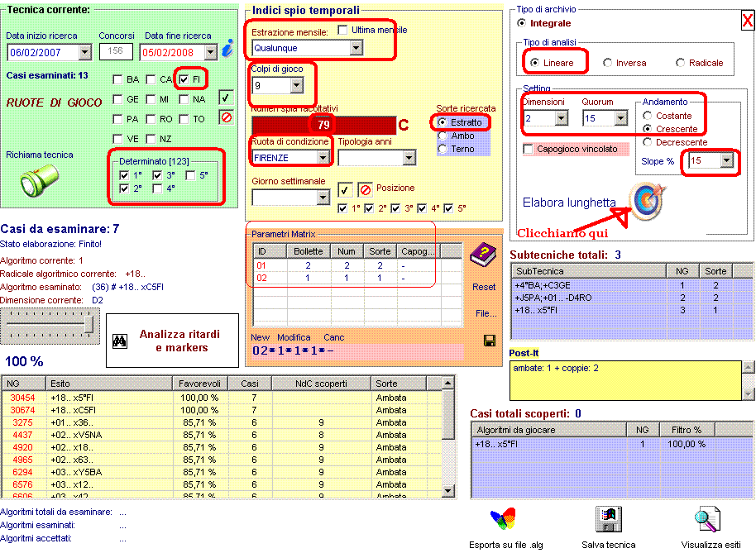Click Modifica under the matrix table
This screenshot has width=756, height=553.
tap(294, 338)
